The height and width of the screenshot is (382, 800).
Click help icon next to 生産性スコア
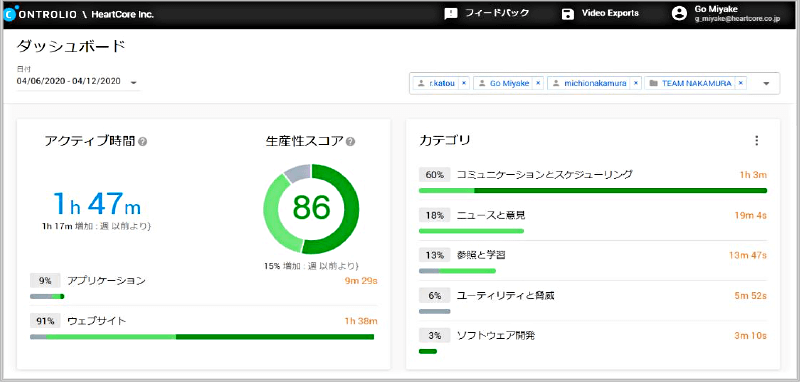tap(350, 141)
